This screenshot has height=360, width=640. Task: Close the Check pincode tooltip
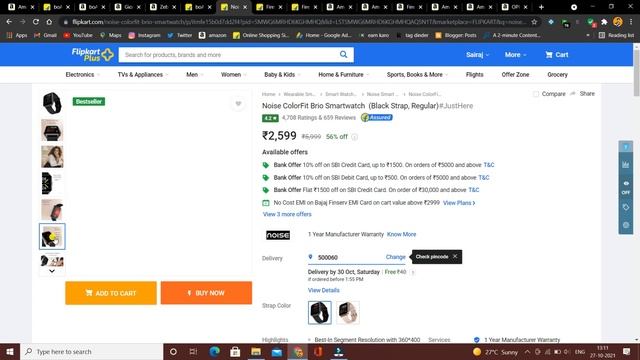pos(455,256)
